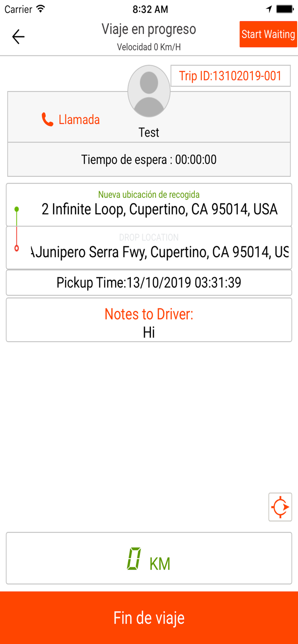Open the passenger profile avatar image
The height and width of the screenshot is (644, 298).
(x=149, y=91)
